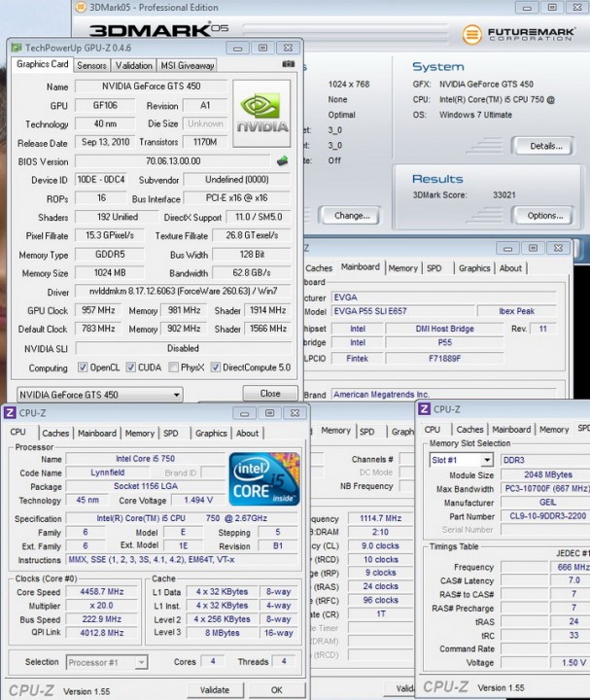Click the Bus Speed value 222.9 MHz
Image resolution: width=590 pixels, height=700 pixels.
[102, 619]
